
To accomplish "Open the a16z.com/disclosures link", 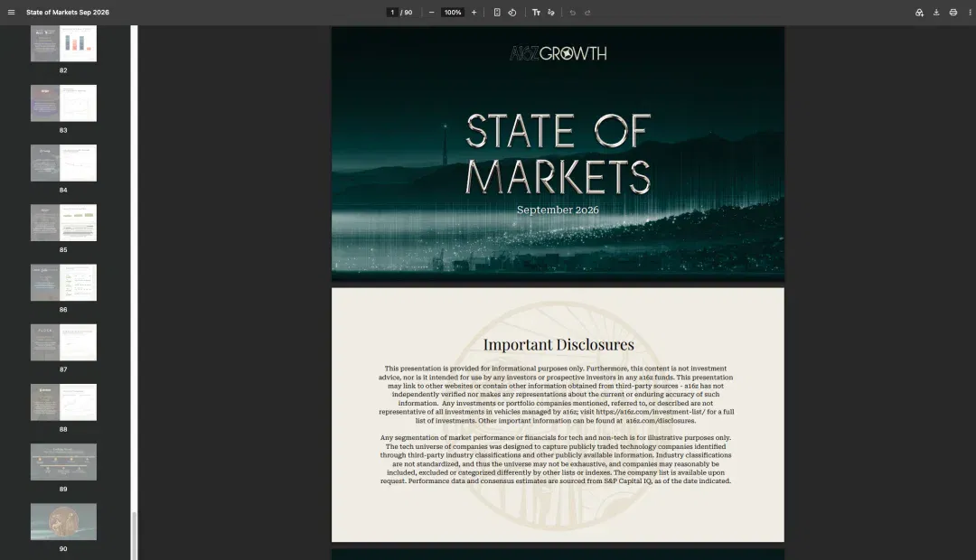I will pos(660,421).
